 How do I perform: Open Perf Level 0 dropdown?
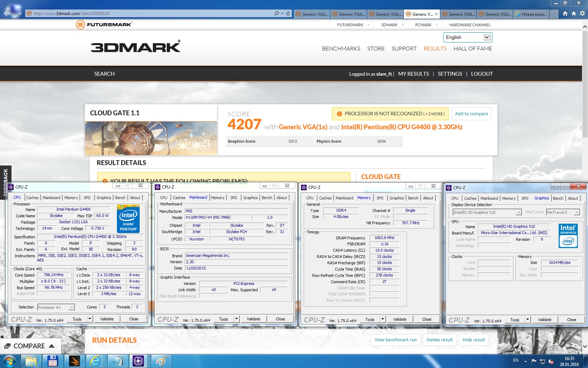563,212
